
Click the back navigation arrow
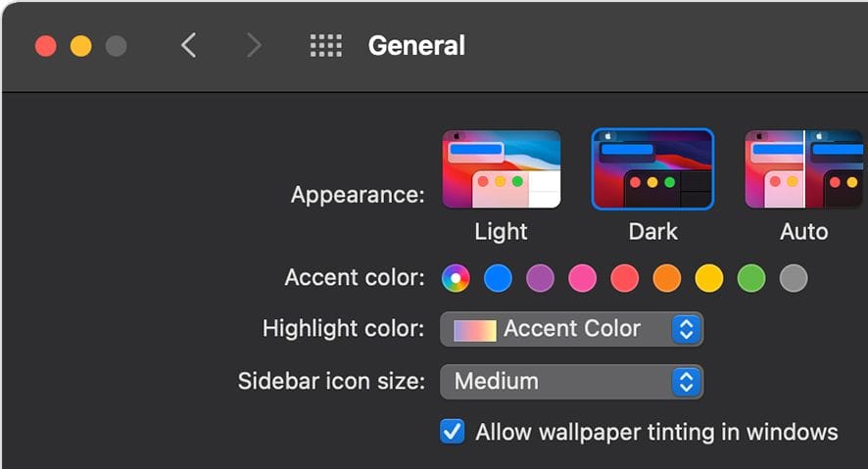(x=189, y=45)
